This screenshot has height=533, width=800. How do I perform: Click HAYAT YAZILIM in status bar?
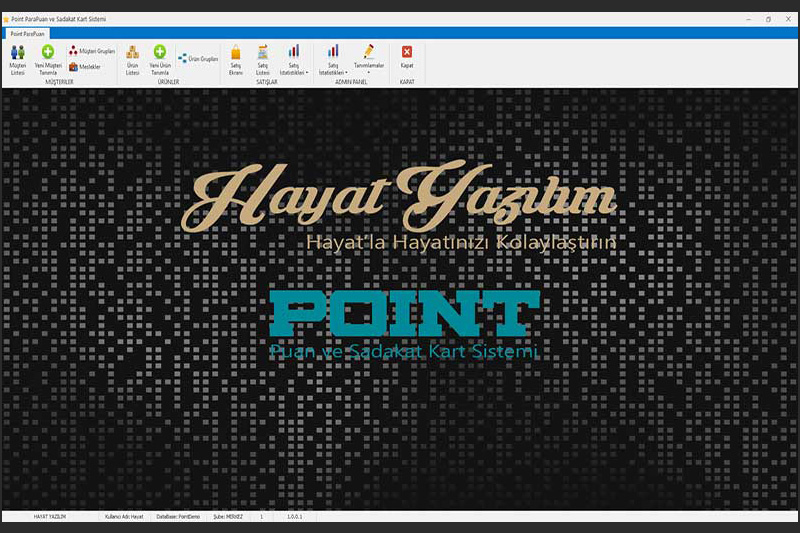click(x=50, y=517)
